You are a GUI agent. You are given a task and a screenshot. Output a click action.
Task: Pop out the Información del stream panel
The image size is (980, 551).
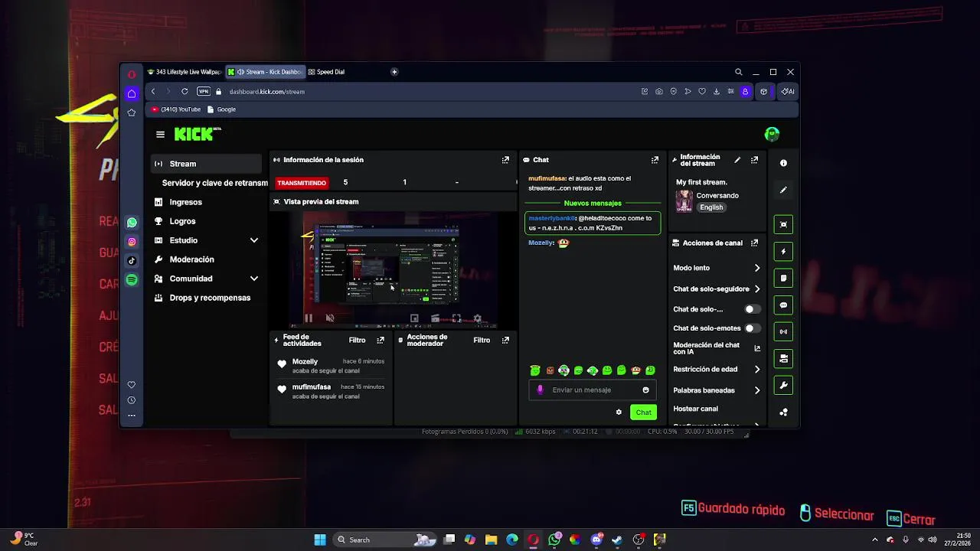tap(754, 160)
